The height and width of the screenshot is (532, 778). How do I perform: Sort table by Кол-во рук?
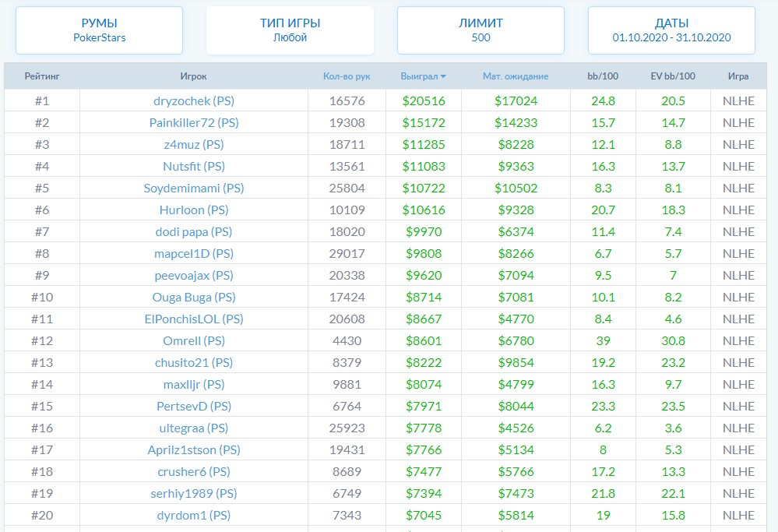click(347, 76)
